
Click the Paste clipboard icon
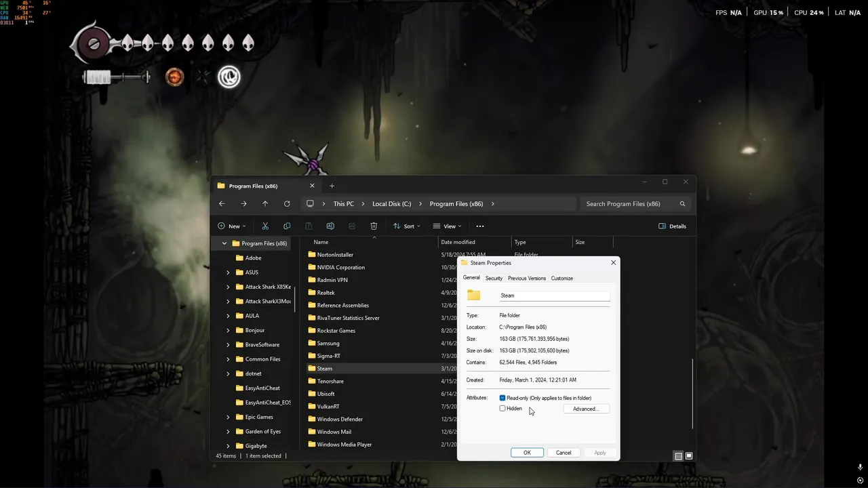[309, 226]
